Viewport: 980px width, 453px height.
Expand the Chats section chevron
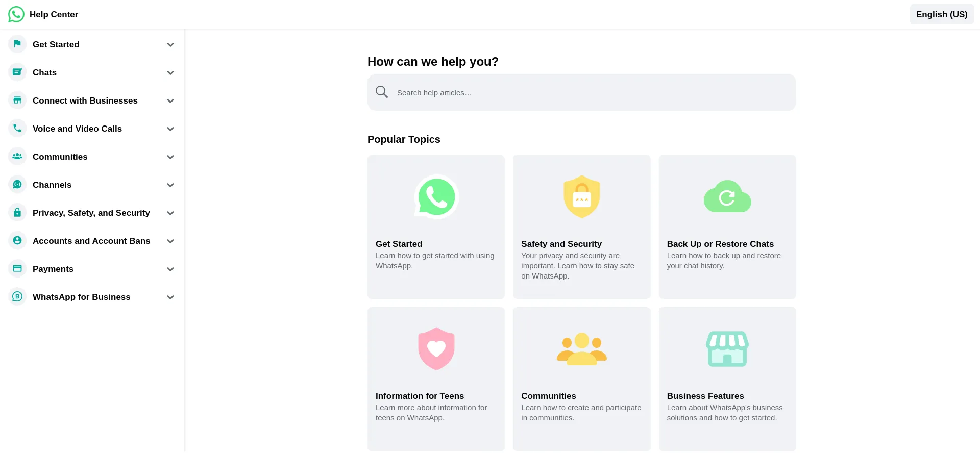click(170, 73)
